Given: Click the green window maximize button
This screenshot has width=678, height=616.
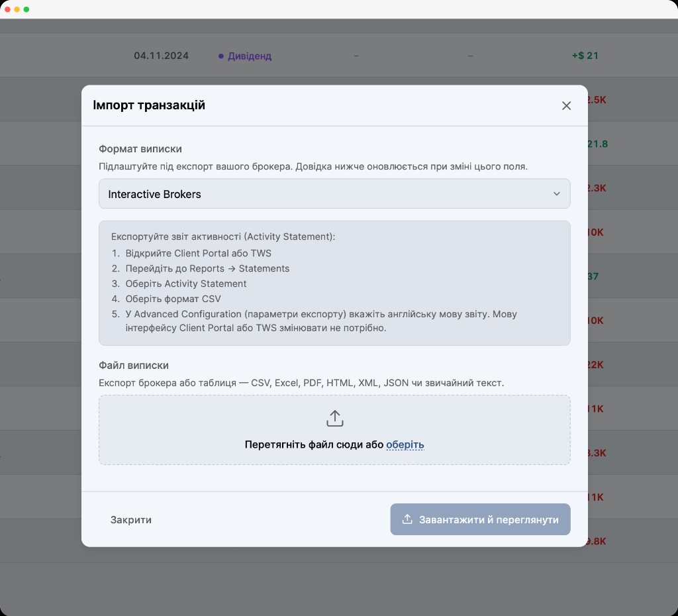Looking at the screenshot, I should coord(26,9).
